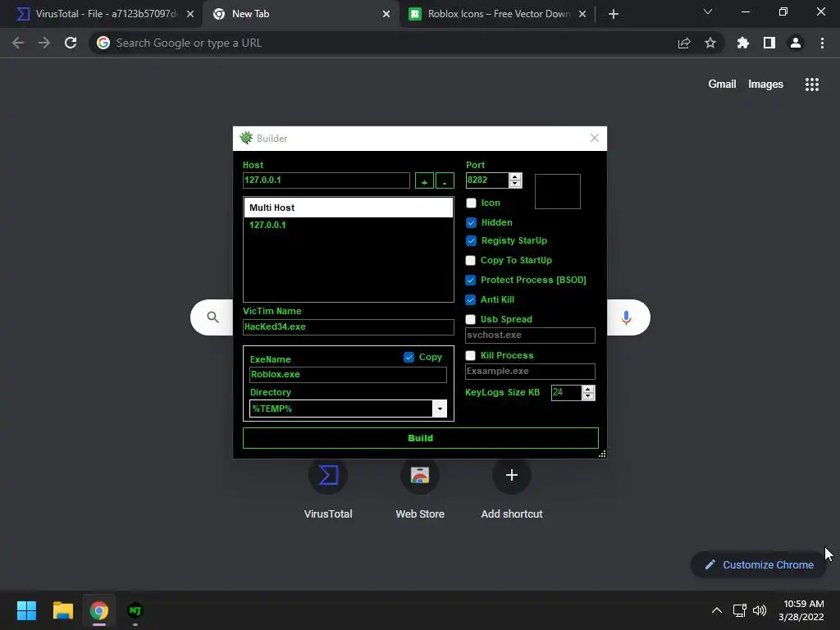
Task: Click the icon preview box beside Port
Action: [558, 191]
